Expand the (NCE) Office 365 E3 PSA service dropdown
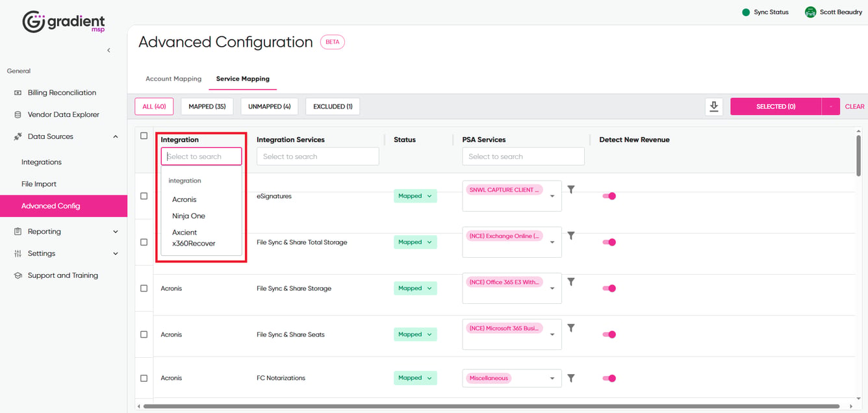 coord(552,288)
